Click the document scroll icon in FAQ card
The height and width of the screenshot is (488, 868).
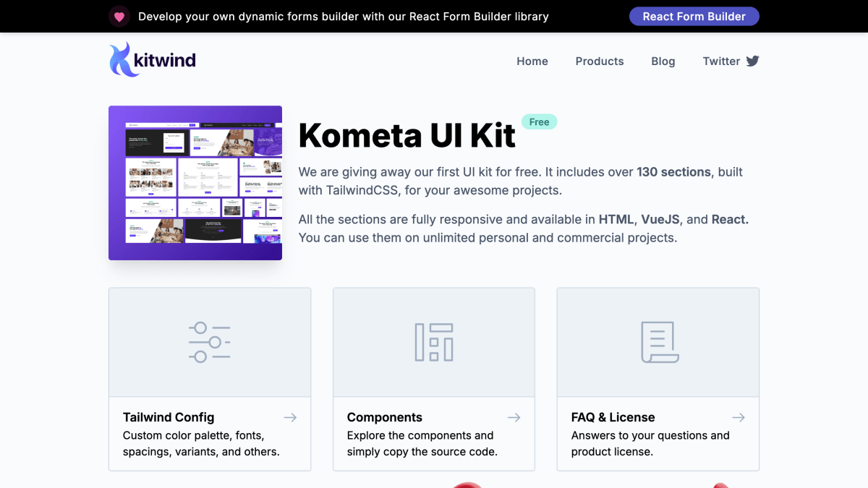[659, 342]
